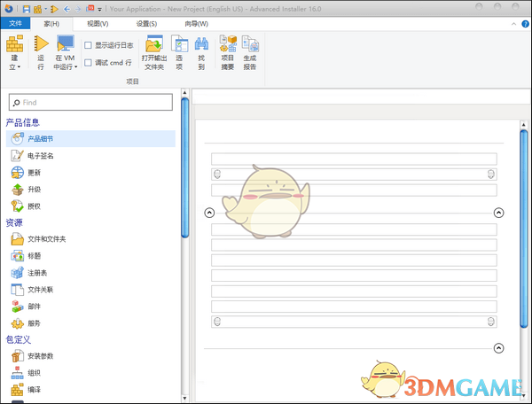Collapse section with left circular chevron
The width and height of the screenshot is (532, 404).
tap(209, 213)
